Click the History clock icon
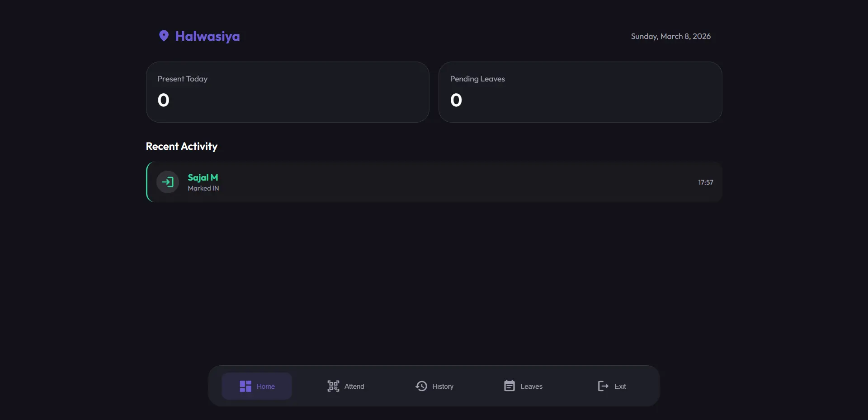The width and height of the screenshot is (868, 420). [x=421, y=386]
